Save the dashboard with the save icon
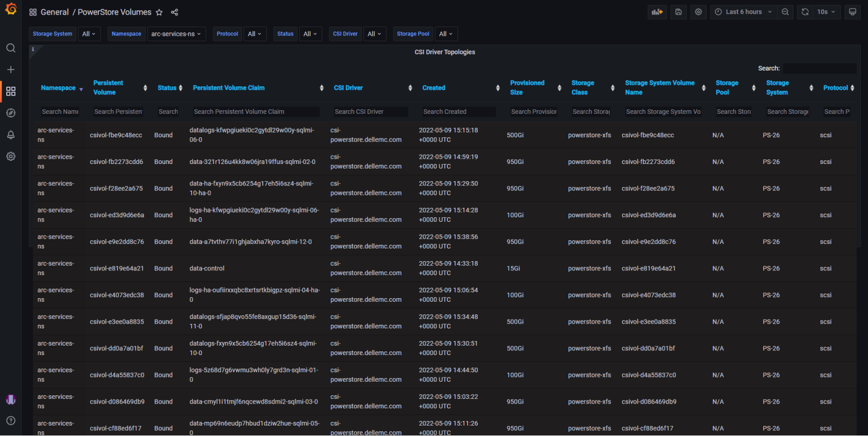Viewport: 868px width, 436px height. tap(678, 12)
